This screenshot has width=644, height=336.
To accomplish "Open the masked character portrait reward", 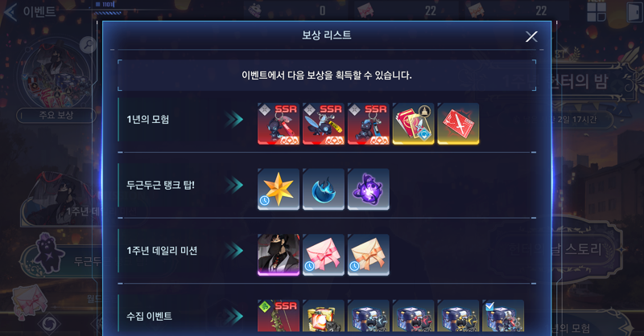I will click(x=279, y=255).
